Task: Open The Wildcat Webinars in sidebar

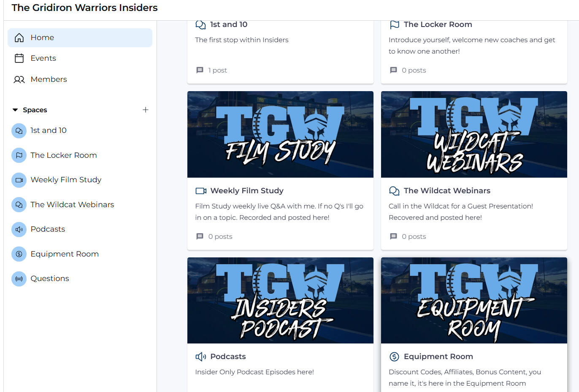Action: coord(72,205)
